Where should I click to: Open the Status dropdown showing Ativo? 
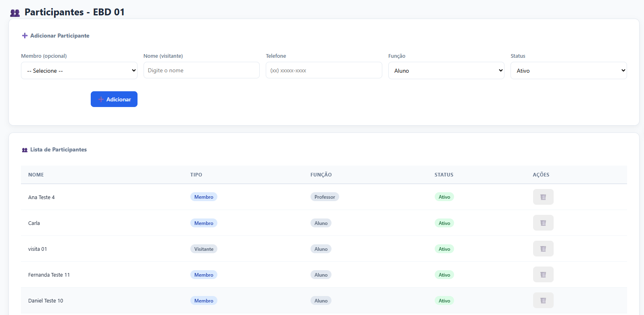[x=569, y=71]
